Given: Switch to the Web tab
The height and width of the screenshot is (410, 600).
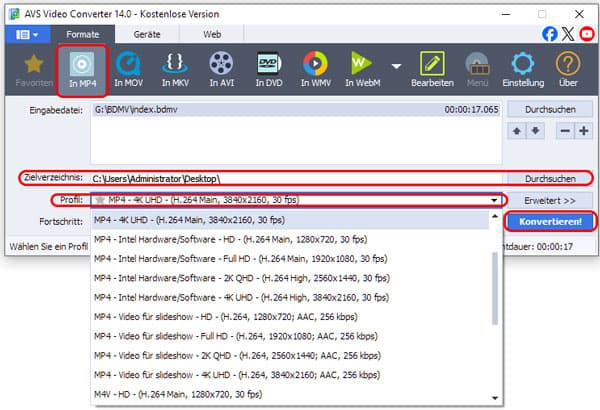Looking at the screenshot, I should 212,34.
